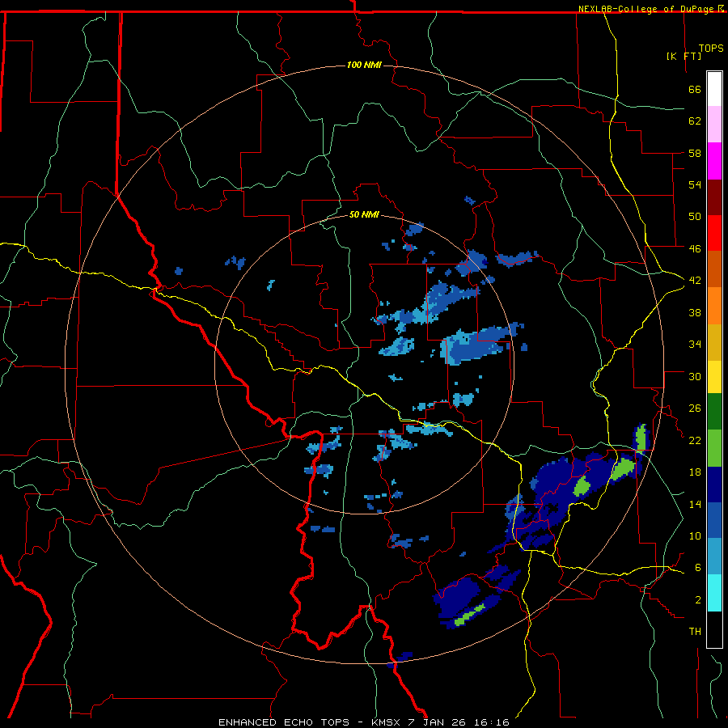This screenshot has height=728, width=728.
Task: Click the legend value "62"
Action: coord(695,121)
